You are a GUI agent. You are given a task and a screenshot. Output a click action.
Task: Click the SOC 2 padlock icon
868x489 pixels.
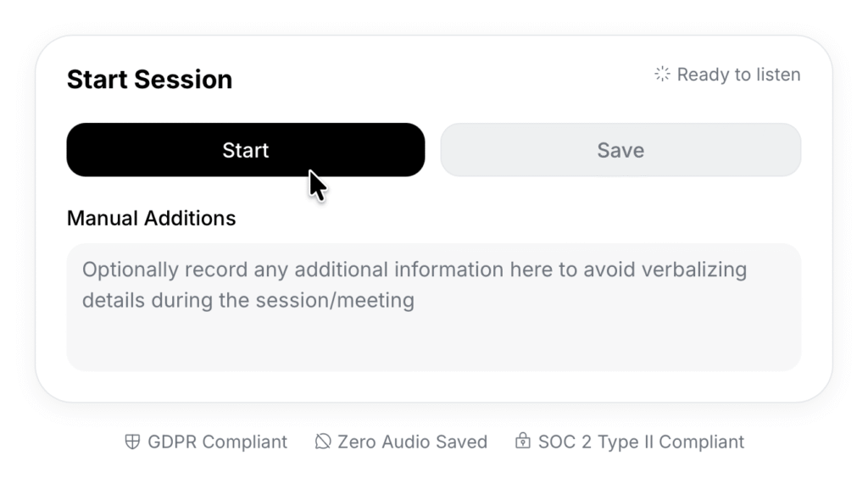[523, 442]
